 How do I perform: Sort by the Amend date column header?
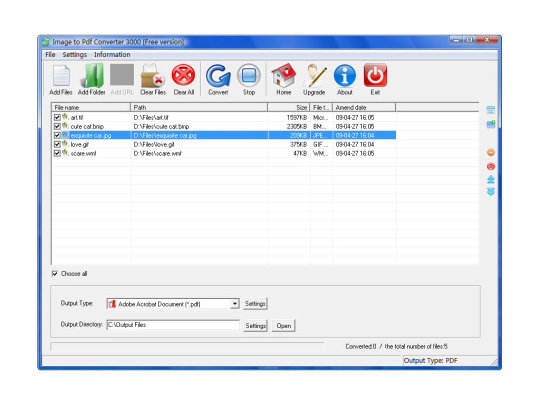[x=364, y=107]
